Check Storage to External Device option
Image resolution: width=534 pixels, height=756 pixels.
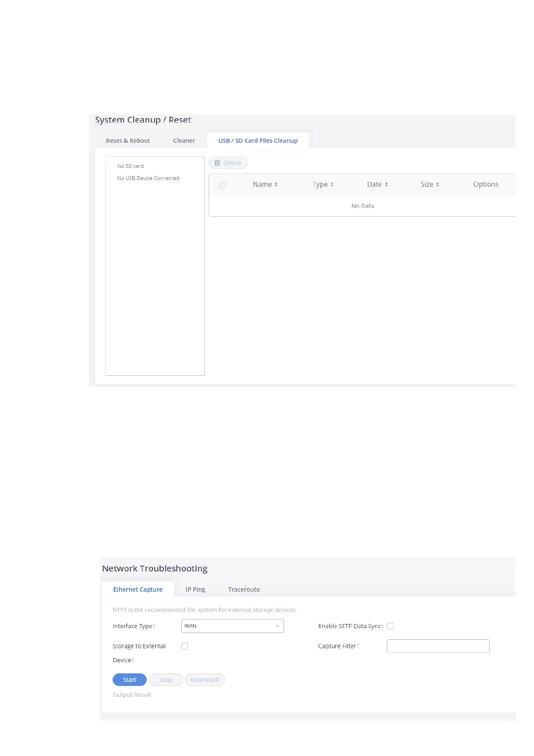(184, 646)
